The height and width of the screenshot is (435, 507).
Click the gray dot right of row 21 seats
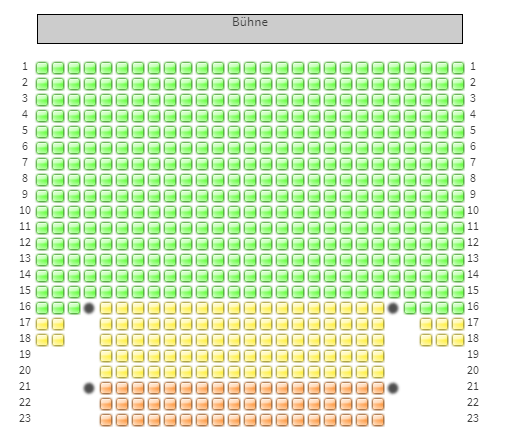pyautogui.click(x=393, y=388)
